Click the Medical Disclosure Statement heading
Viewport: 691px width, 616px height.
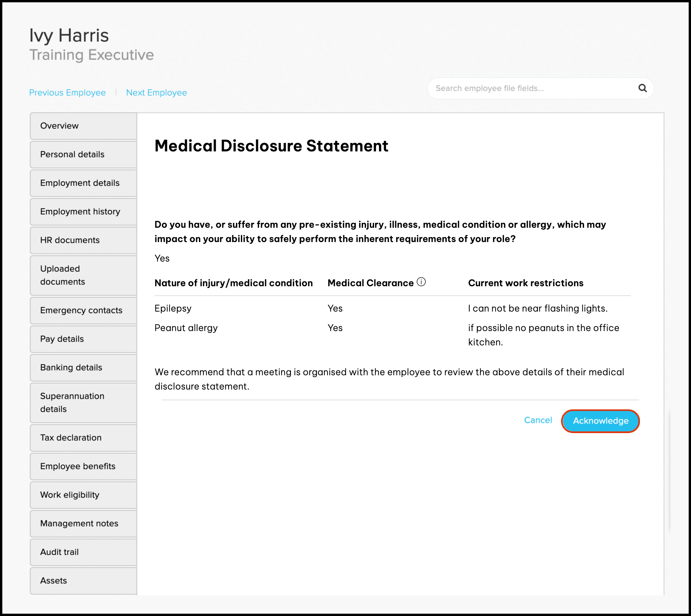point(271,146)
